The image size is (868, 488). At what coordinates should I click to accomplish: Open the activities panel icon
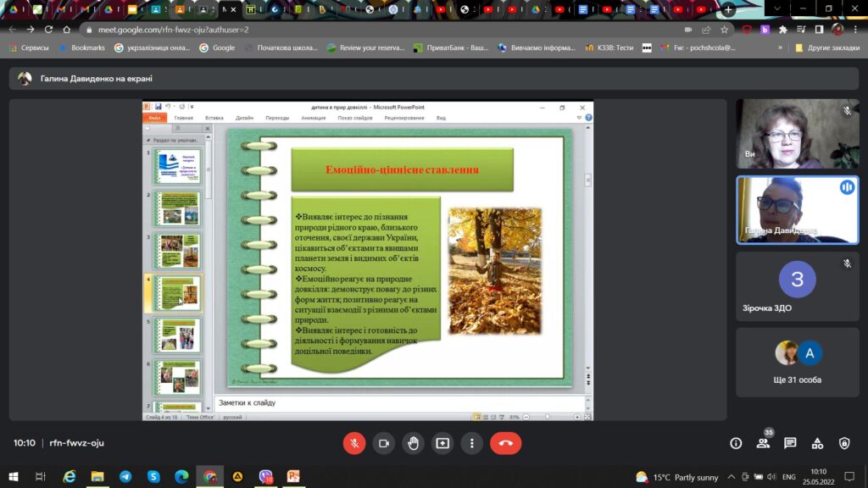817,442
